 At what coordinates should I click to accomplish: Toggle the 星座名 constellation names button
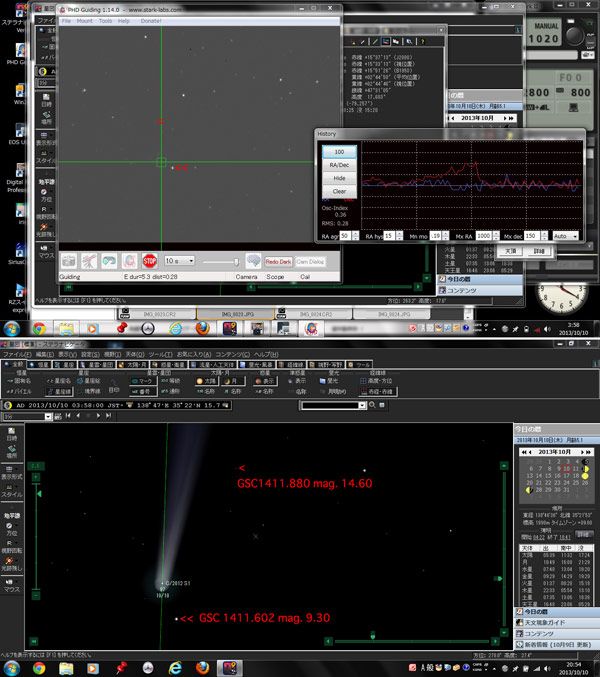pos(59,381)
